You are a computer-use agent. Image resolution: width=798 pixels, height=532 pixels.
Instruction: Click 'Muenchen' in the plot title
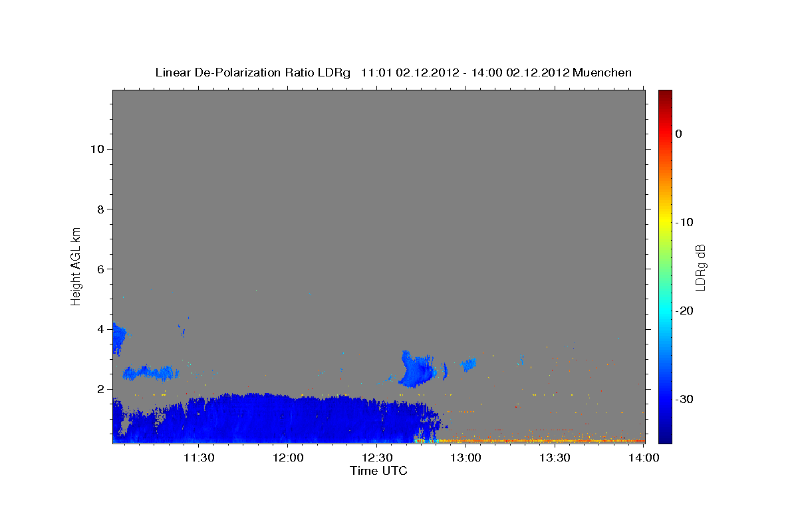[602, 72]
